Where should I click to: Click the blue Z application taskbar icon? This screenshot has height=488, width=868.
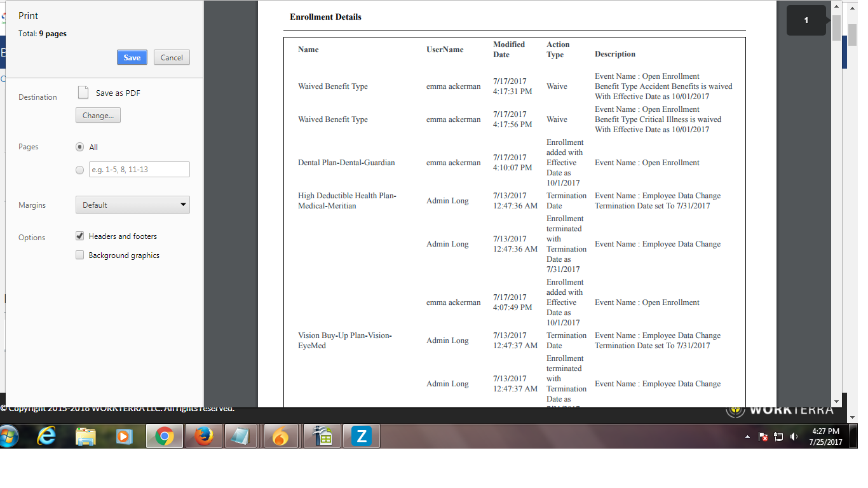[x=362, y=437]
